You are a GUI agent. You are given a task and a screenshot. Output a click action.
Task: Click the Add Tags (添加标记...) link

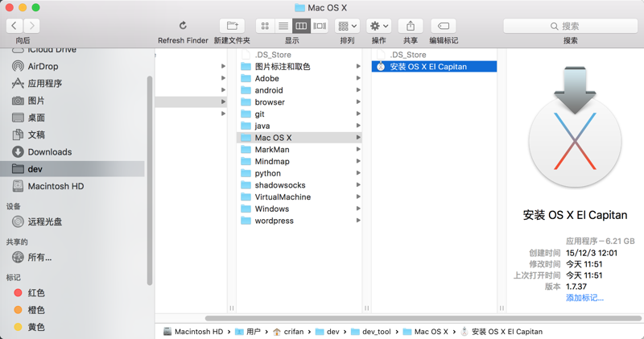pos(585,298)
